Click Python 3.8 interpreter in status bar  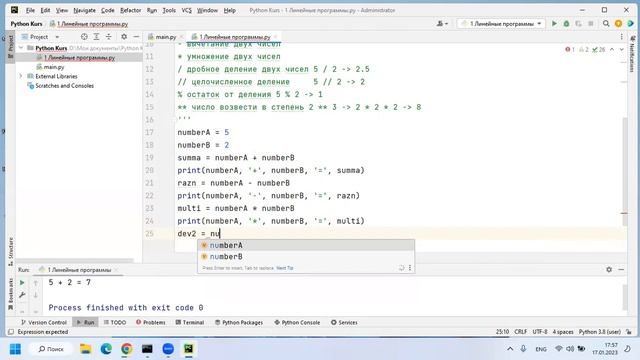600,332
